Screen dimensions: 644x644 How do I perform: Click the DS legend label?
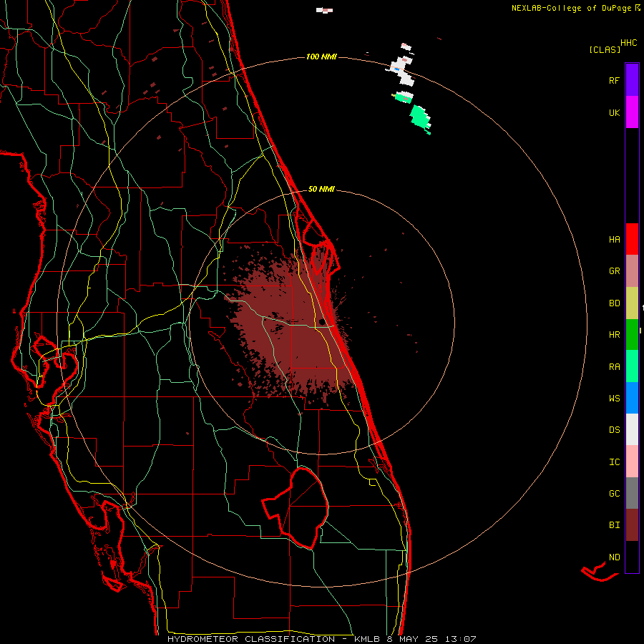click(x=614, y=429)
